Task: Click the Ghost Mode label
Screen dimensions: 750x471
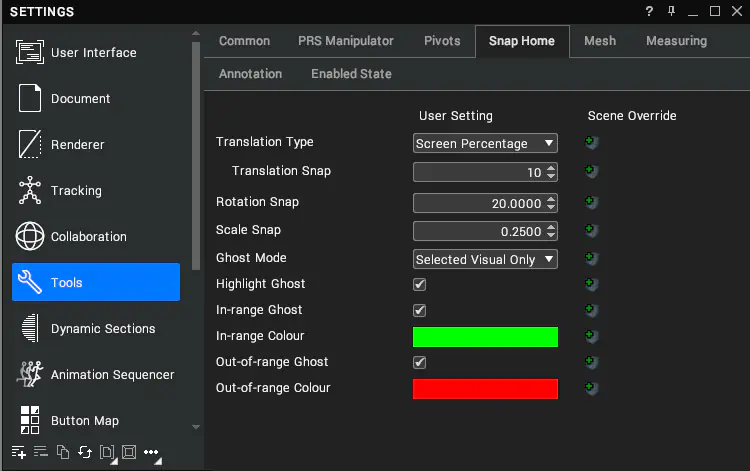Action: (251, 258)
